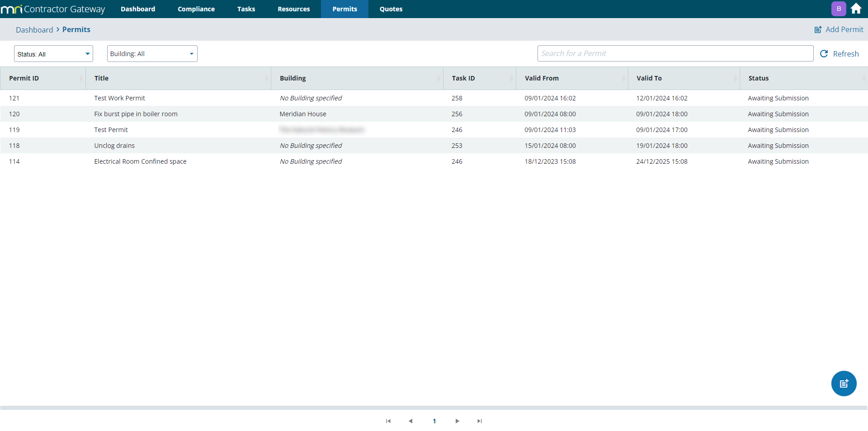Navigate to the Tasks tab
868x431 pixels.
click(246, 9)
